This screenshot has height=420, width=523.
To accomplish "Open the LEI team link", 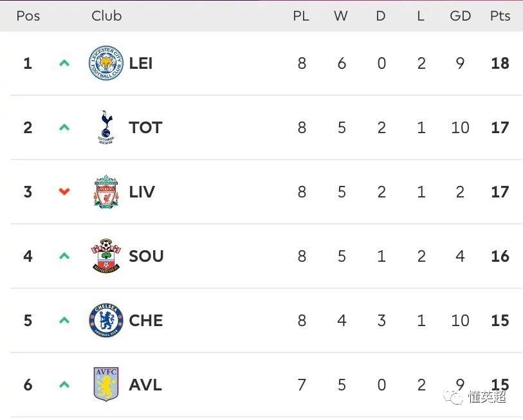I will coord(141,63).
